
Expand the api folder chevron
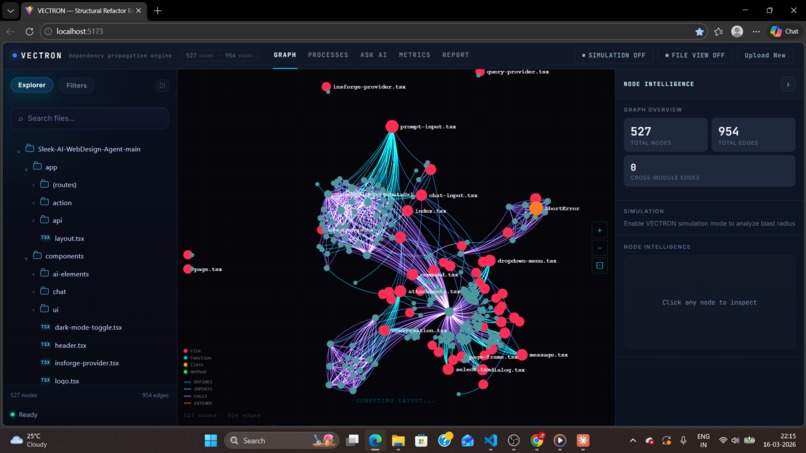click(34, 221)
